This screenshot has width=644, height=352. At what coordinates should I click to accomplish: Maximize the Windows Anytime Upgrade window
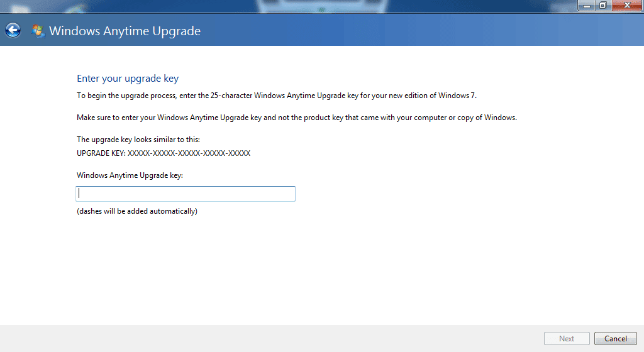click(x=603, y=5)
